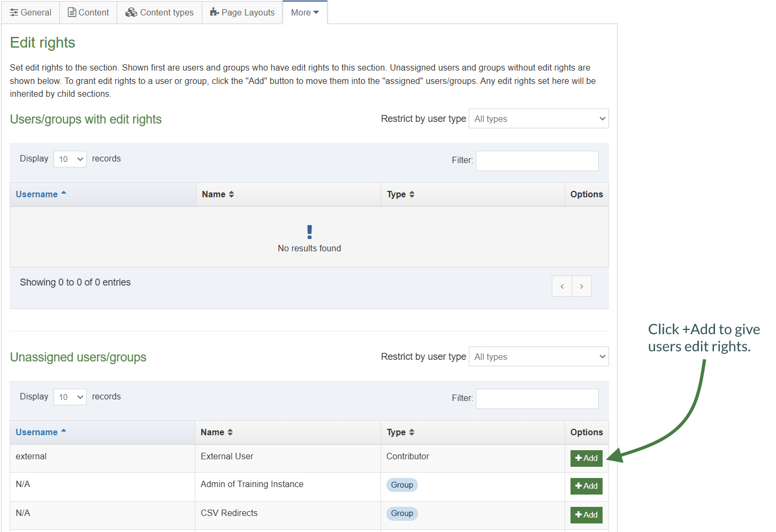Expand the More tab dropdown
Viewport: 776px width, 532px height.
coord(305,12)
